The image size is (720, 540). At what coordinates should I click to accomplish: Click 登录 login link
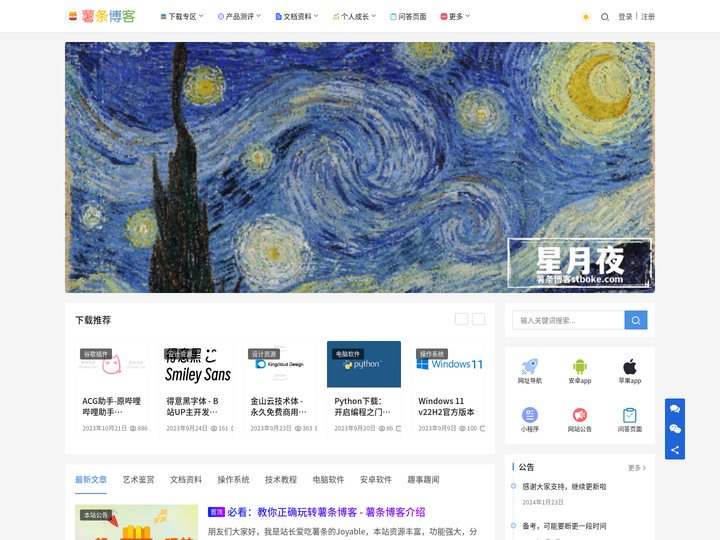point(625,17)
